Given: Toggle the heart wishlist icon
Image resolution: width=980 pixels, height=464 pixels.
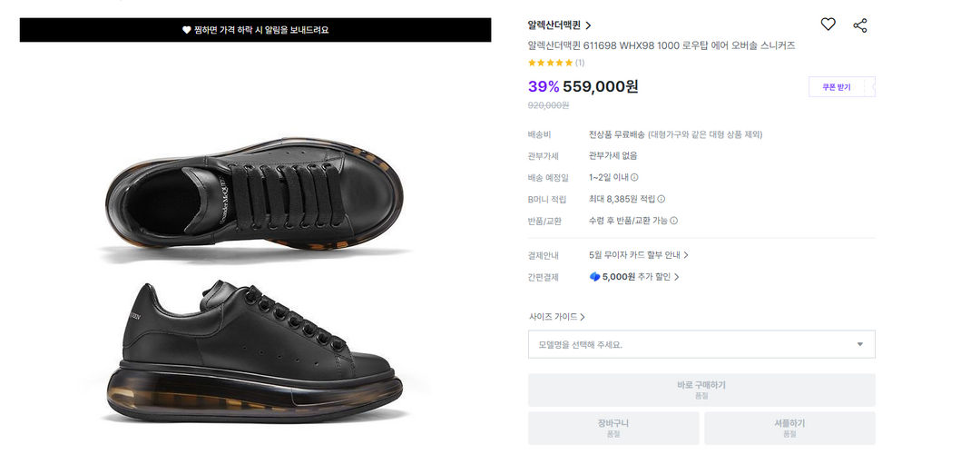Looking at the screenshot, I should tap(828, 25).
